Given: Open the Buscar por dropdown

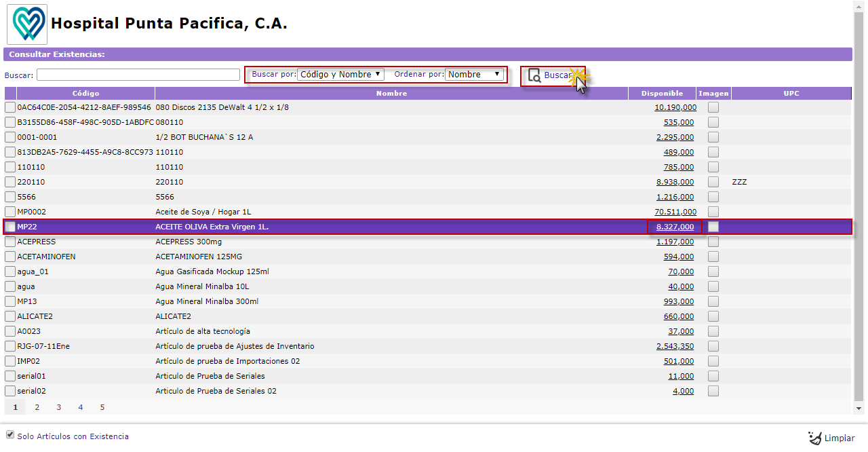Looking at the screenshot, I should pos(340,74).
